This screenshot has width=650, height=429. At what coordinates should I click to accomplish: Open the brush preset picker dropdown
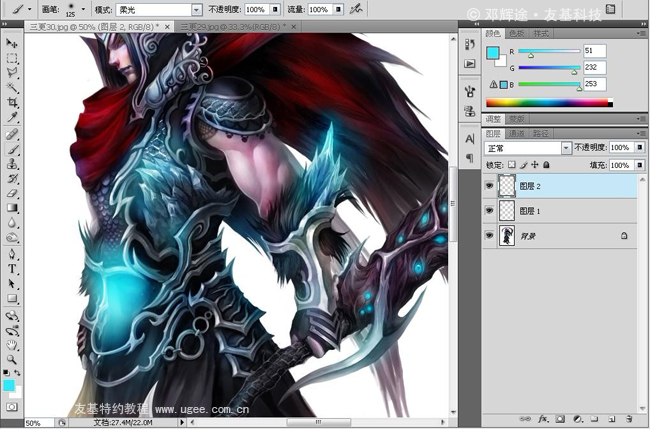(x=83, y=9)
